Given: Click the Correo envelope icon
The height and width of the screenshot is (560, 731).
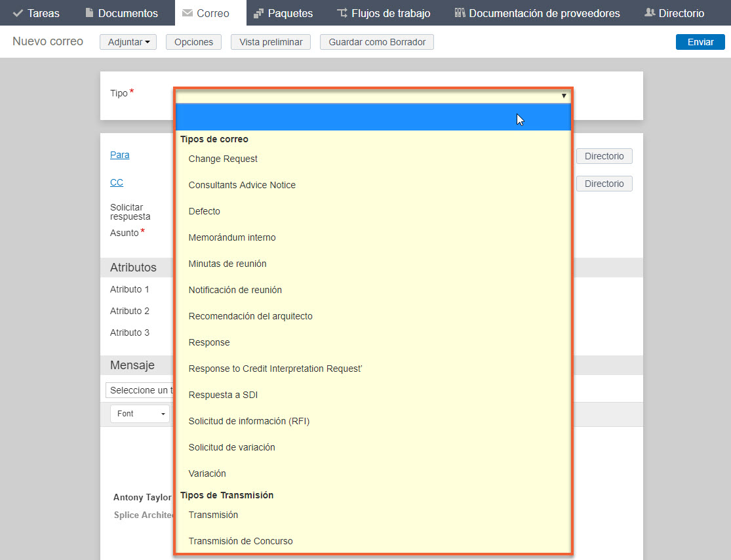Looking at the screenshot, I should tap(188, 13).
